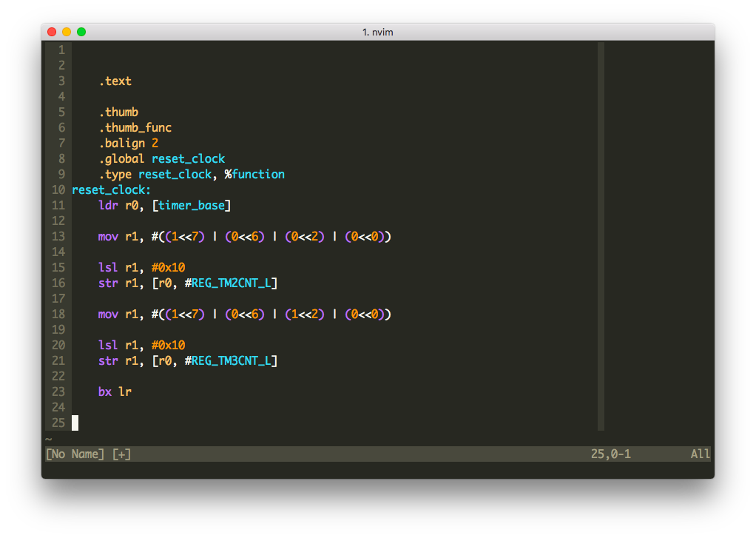
Task: Click 'REG_TM3CNT_L' constant on line 21
Action: click(232, 361)
